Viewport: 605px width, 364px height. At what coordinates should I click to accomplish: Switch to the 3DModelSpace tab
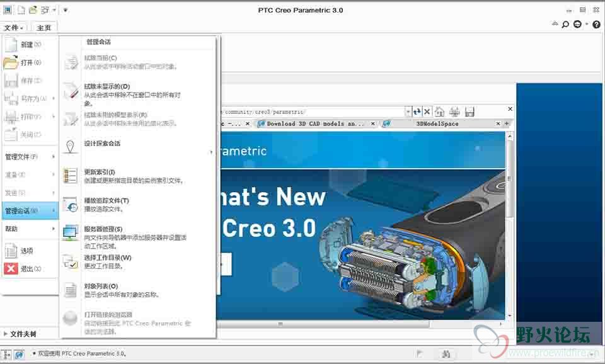click(437, 124)
